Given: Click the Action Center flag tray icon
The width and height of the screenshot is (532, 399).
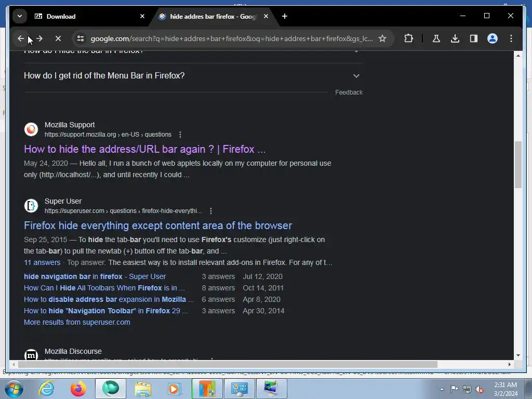Looking at the screenshot, I should point(454,389).
